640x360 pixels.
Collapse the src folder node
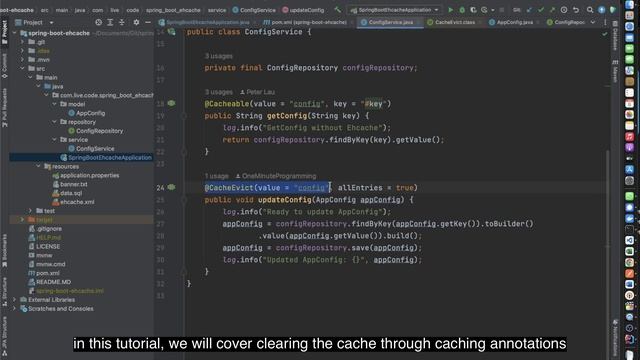coord(22,69)
